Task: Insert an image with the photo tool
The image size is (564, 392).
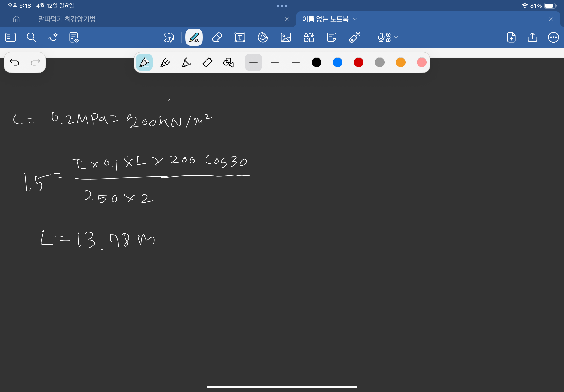Action: coord(286,38)
